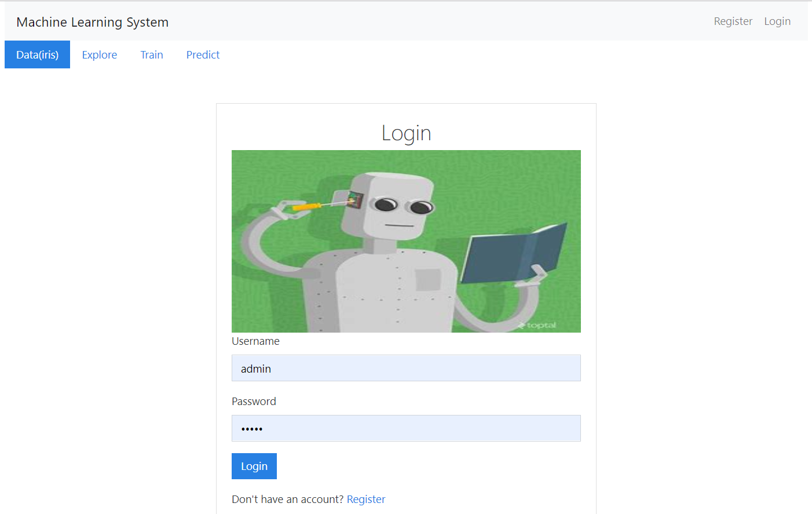Click the Username label
This screenshot has height=514, width=812.
pos(255,341)
